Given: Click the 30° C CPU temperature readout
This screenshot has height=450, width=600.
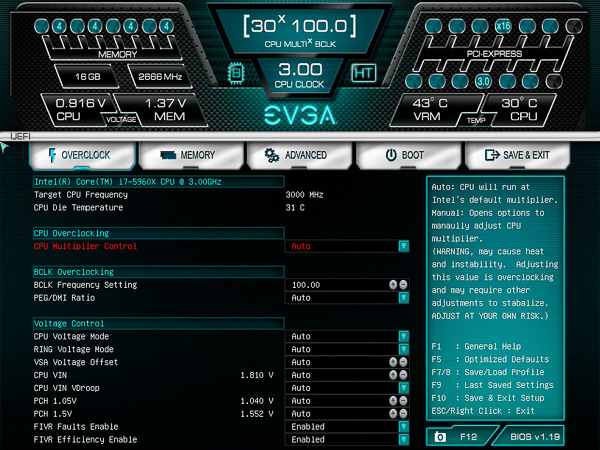Looking at the screenshot, I should click(520, 109).
